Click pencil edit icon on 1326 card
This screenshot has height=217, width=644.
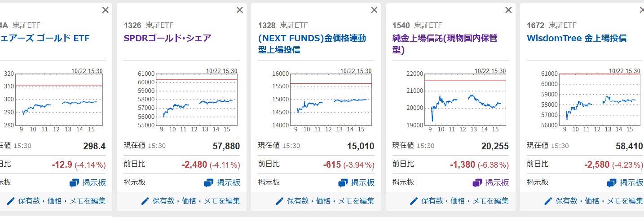pos(145,201)
